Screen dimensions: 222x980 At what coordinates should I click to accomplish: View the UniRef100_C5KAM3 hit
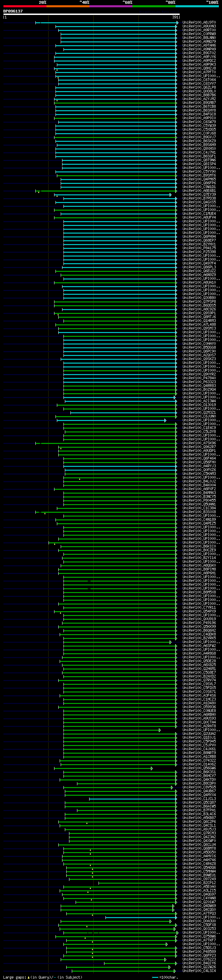[199, 473]
